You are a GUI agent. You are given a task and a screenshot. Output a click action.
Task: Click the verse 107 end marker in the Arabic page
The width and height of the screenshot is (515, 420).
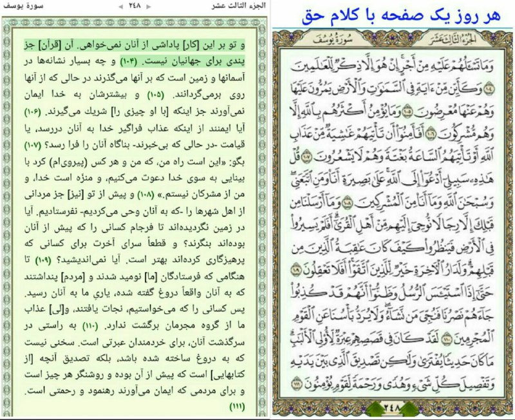click(307, 157)
